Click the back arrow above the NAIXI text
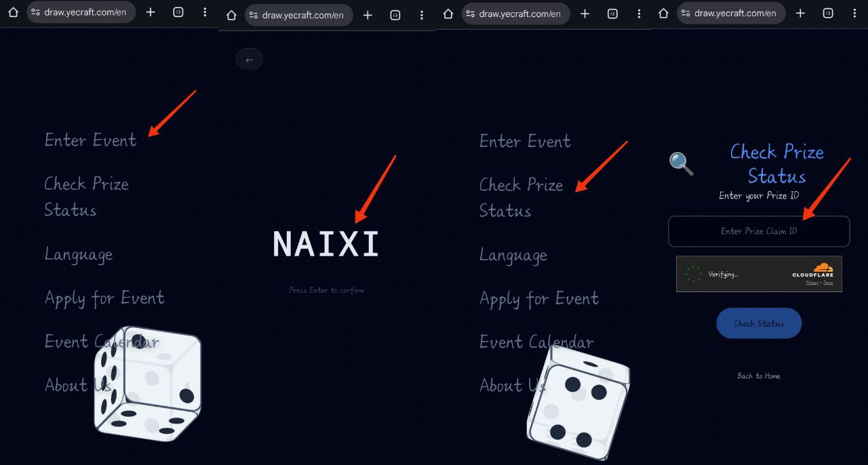This screenshot has width=868, height=465. (x=249, y=60)
